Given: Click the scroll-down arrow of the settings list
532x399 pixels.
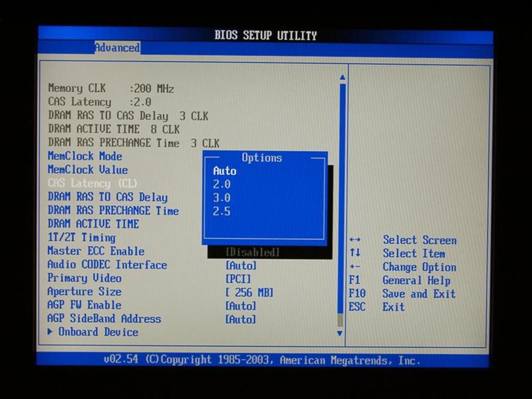Looking at the screenshot, I should [340, 333].
